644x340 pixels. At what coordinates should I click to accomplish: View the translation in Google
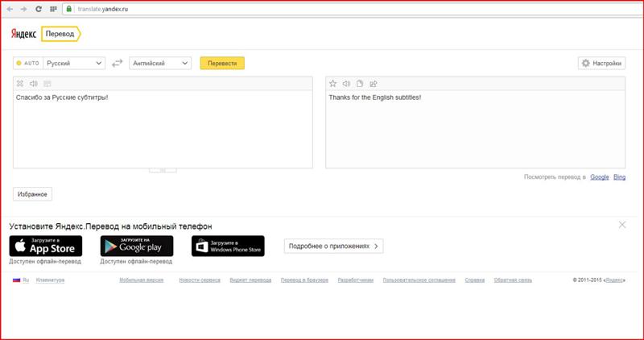coord(599,176)
